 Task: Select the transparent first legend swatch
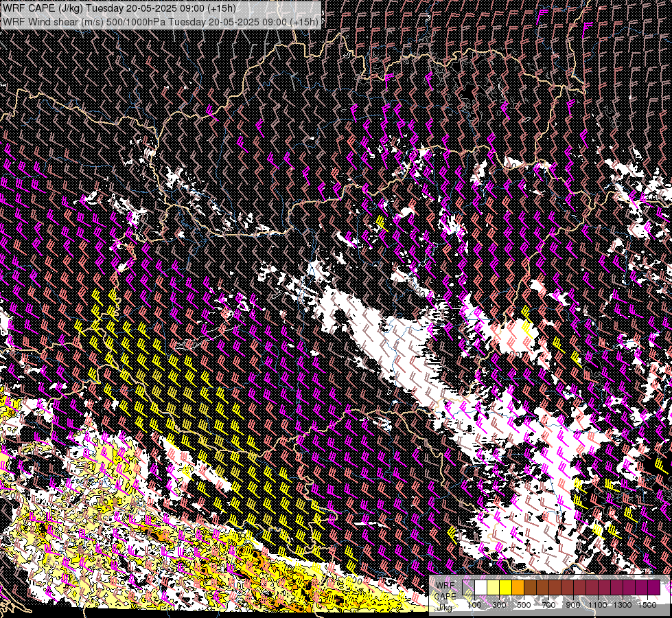click(468, 587)
